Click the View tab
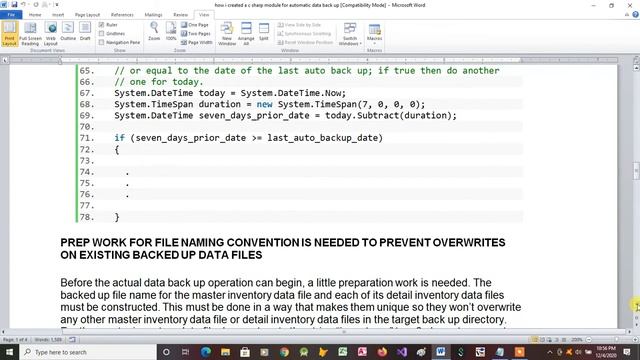 click(204, 15)
